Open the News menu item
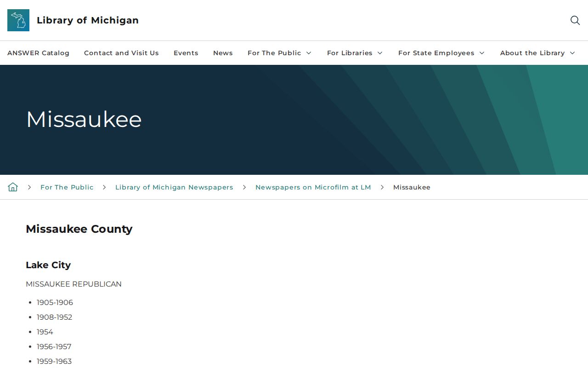The height and width of the screenshot is (368, 588). 223,53
